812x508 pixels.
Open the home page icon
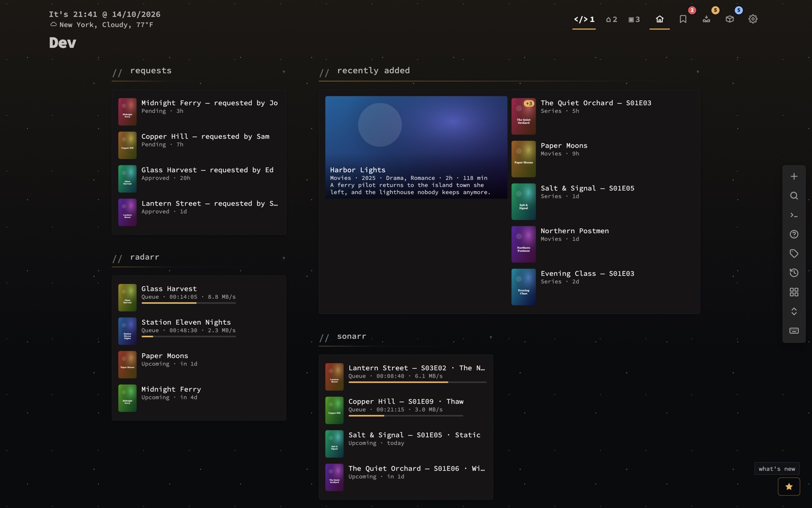(659, 19)
